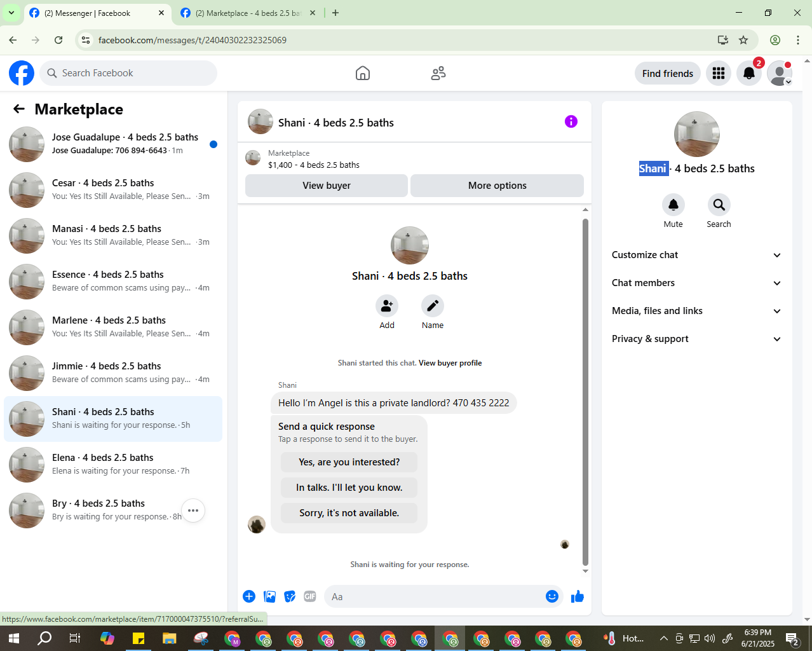Switch to Marketplace 4 beds browser tab
Screen dimensions: 812x651
point(248,13)
